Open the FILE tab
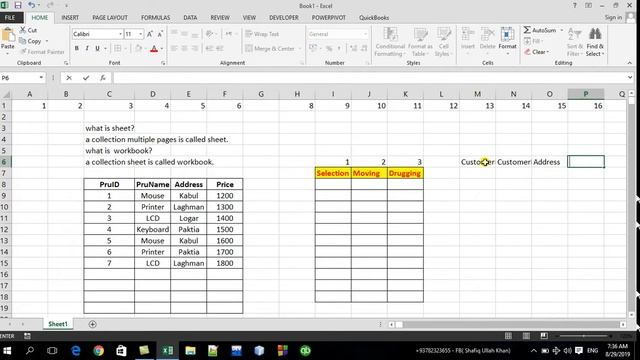Viewport: 640px width, 360px height. pos(10,18)
